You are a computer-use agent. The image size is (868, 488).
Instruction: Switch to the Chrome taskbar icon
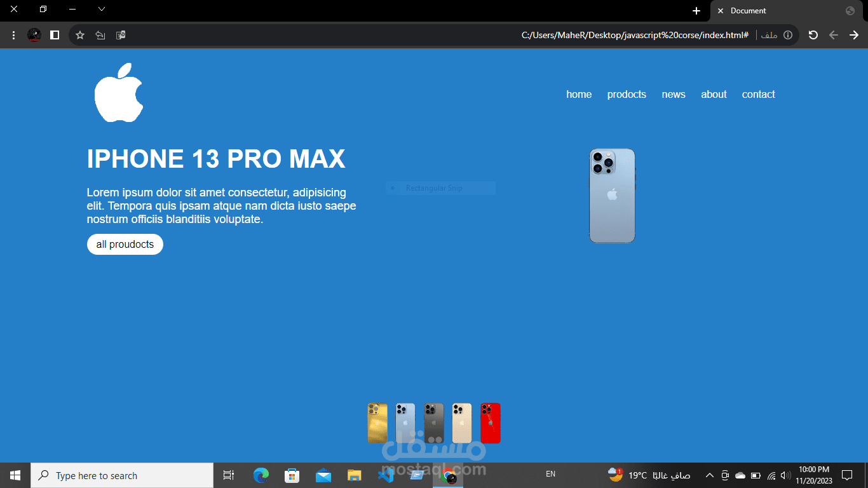click(449, 475)
